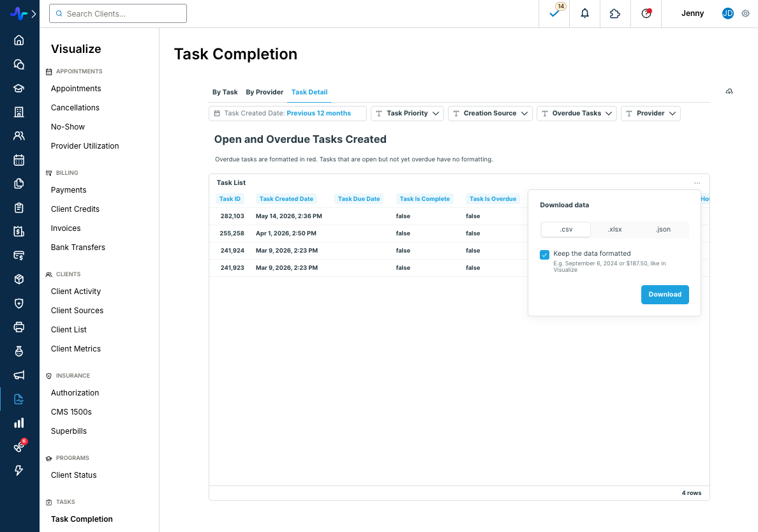Open the puzzle piece integrations icon
The image size is (758, 532).
click(x=615, y=13)
